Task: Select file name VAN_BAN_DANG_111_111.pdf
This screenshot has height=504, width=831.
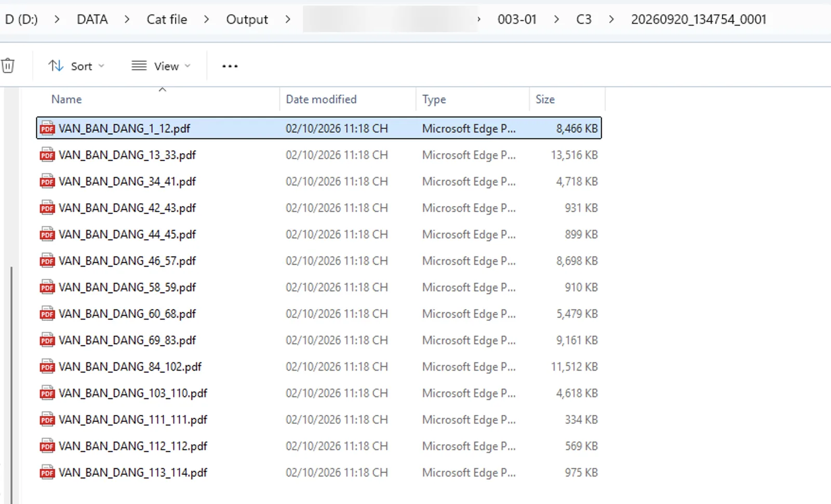Action: tap(133, 419)
